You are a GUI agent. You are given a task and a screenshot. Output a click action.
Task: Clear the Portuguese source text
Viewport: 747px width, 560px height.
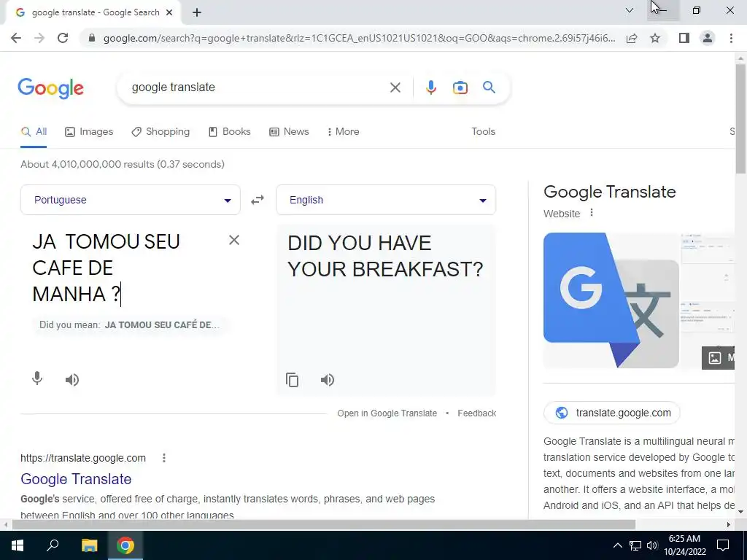(x=234, y=240)
